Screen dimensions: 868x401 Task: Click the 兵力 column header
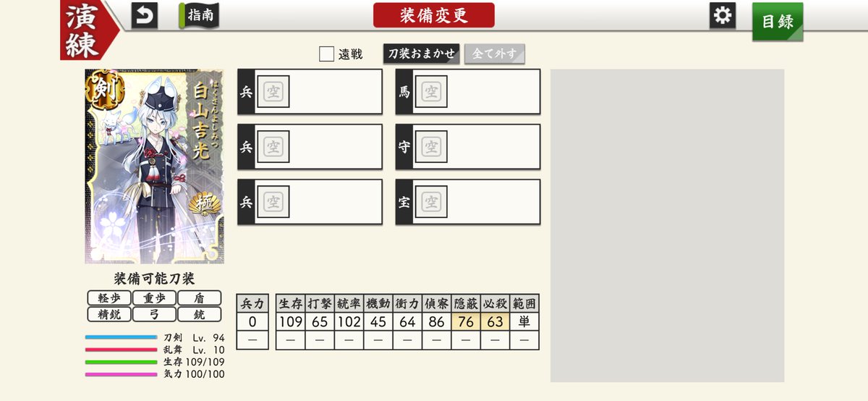(253, 304)
